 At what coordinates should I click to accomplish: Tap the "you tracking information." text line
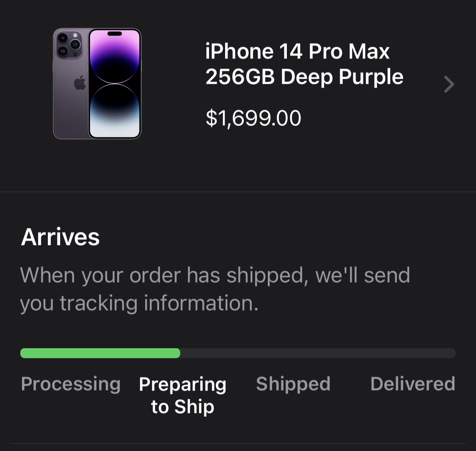click(139, 303)
